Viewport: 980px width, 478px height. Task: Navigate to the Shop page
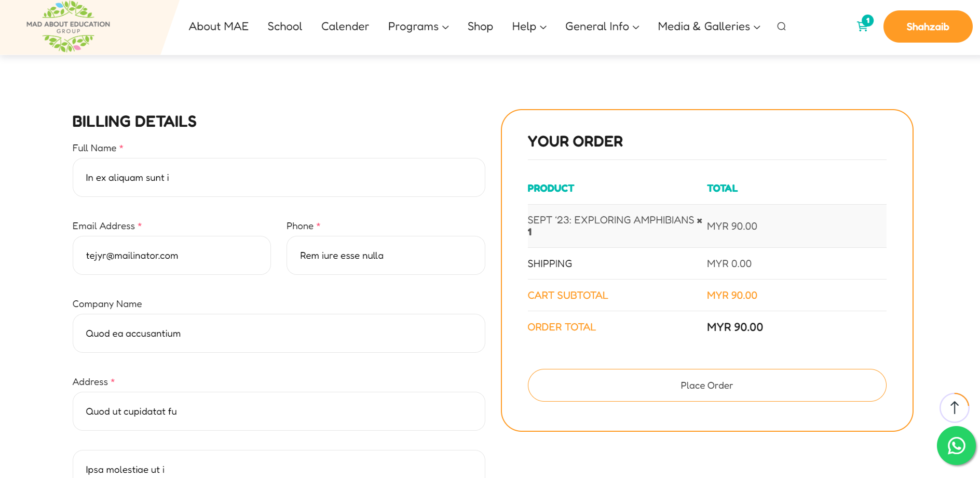click(x=480, y=26)
